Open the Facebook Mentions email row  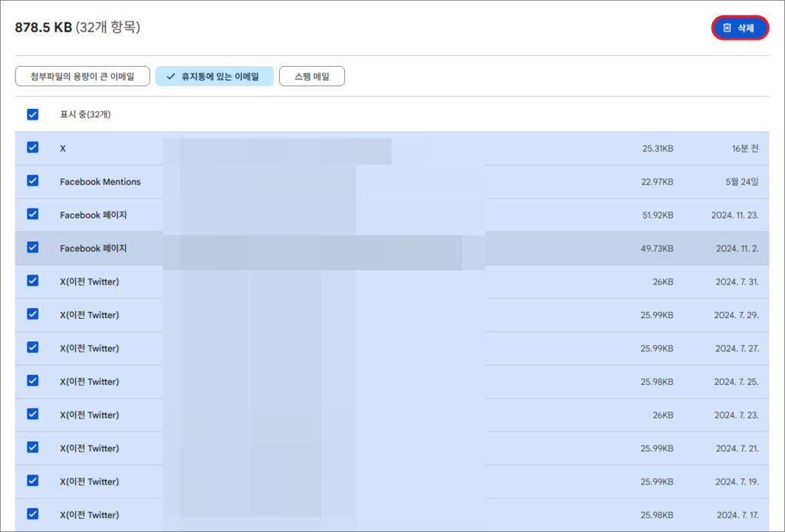[x=100, y=182]
